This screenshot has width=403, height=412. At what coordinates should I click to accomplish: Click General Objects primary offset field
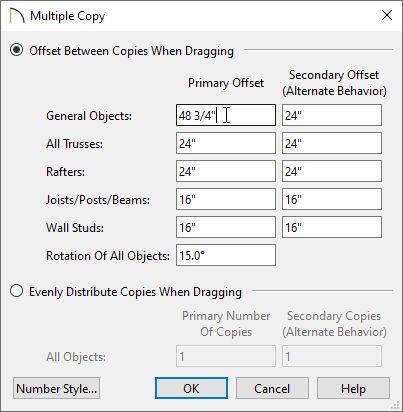(226, 115)
